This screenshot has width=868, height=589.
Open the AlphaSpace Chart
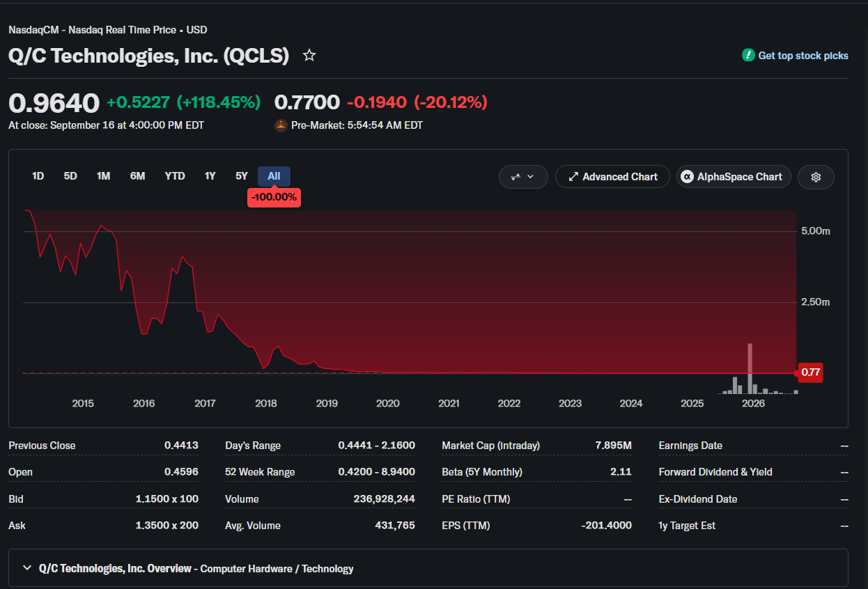734,177
